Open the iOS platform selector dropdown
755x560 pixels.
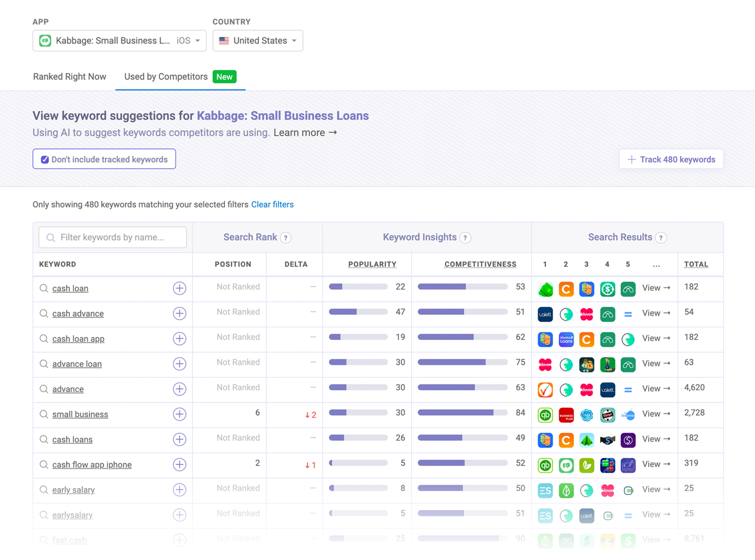[189, 40]
